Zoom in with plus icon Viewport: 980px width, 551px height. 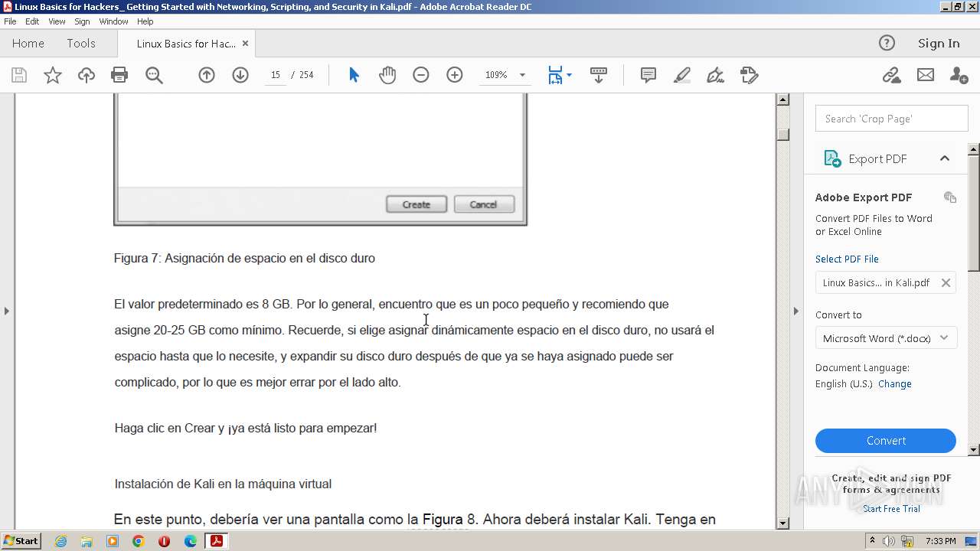coord(455,75)
